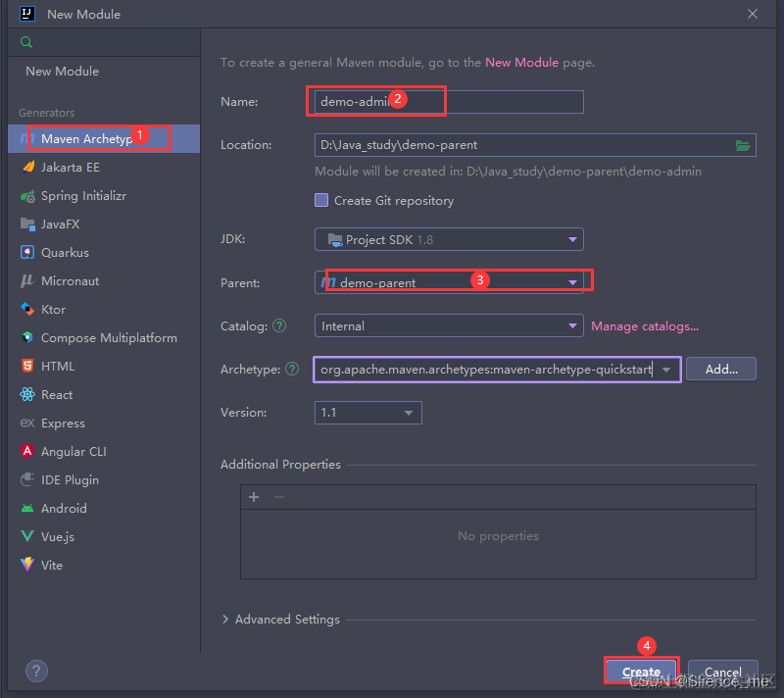Image resolution: width=784 pixels, height=698 pixels.
Task: Click the Compose Multiplatform icon
Action: pos(27,337)
